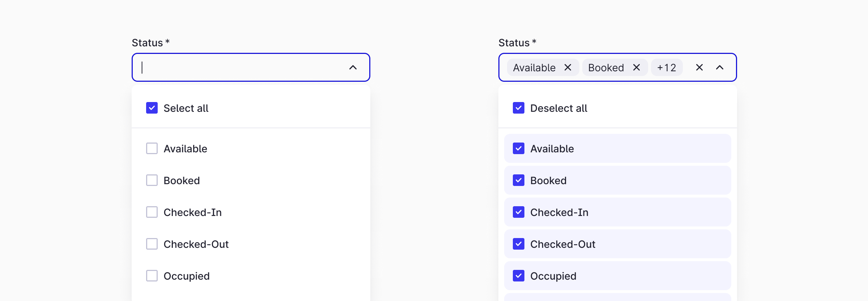Check the Occupied box in left list
The image size is (868, 301).
tap(152, 276)
